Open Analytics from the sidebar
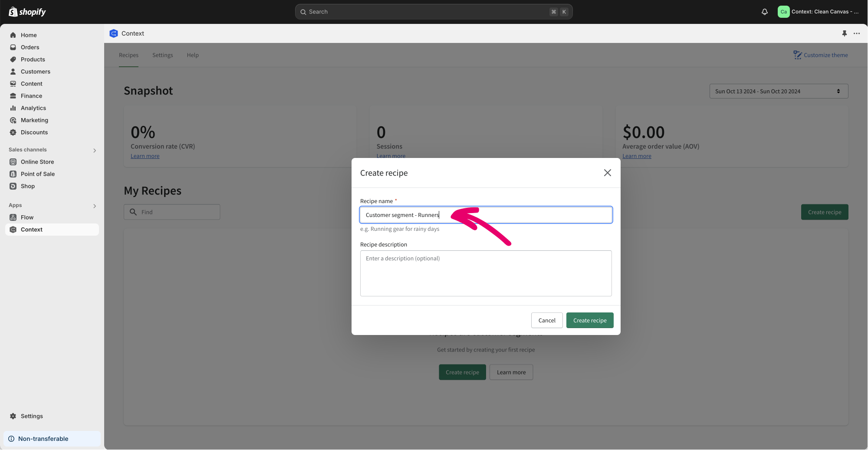The image size is (868, 450). pyautogui.click(x=33, y=108)
